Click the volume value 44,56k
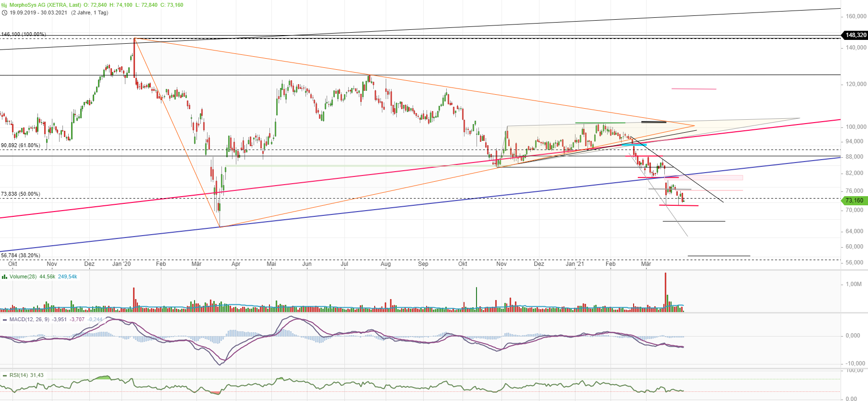This screenshot has width=868, height=401. 48,277
